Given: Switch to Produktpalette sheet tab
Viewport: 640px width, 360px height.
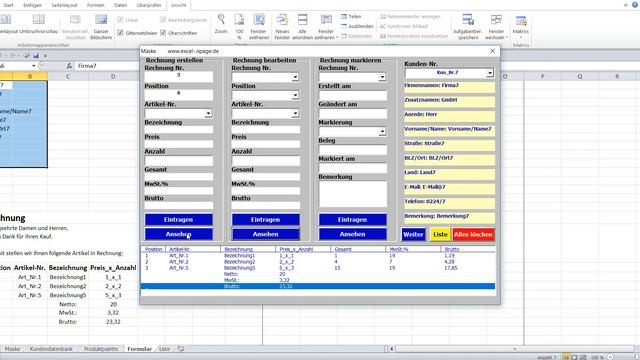Looking at the screenshot, I should 101,349.
